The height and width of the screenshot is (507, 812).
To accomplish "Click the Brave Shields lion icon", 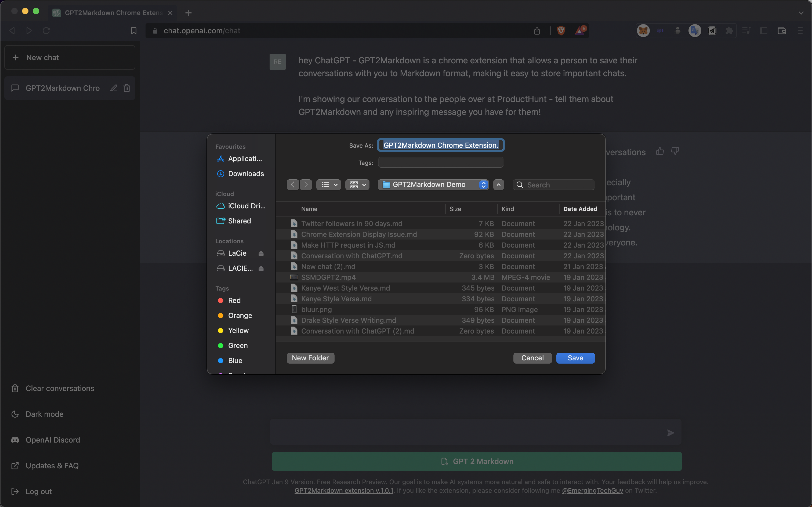I will coord(561,31).
